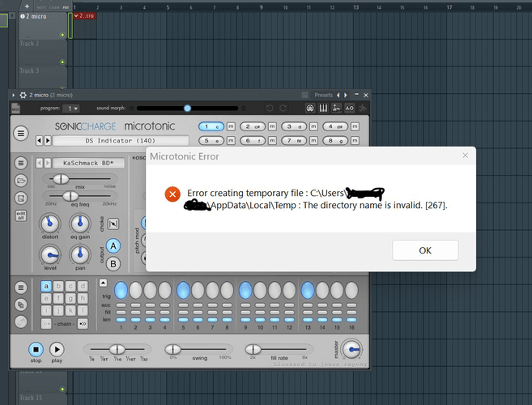Screen dimensions: 532x405
Task: Click OK in the Microtonic Error dialog
Action: (x=425, y=250)
